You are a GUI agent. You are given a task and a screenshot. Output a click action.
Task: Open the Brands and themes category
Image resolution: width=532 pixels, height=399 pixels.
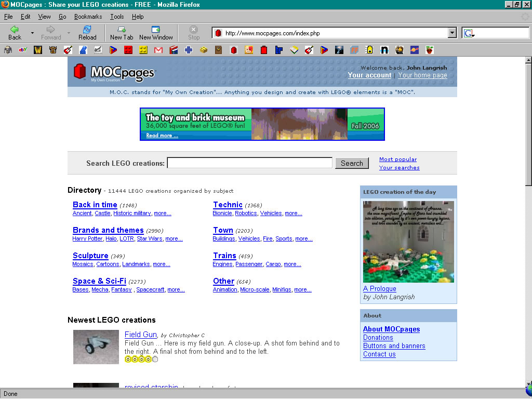(x=108, y=230)
